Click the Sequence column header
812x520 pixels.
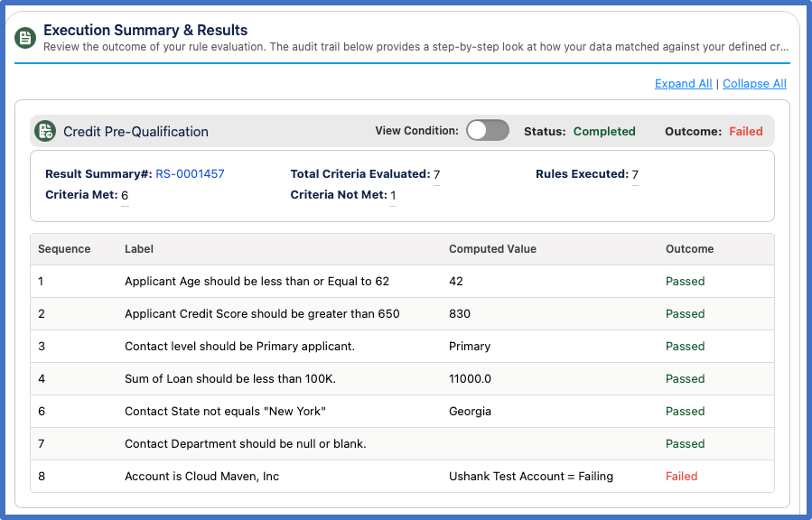pos(64,249)
